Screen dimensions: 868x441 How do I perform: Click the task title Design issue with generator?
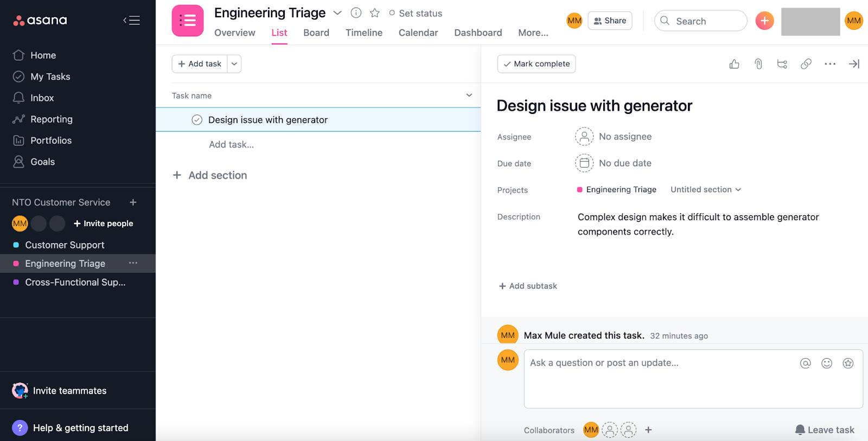pos(595,106)
